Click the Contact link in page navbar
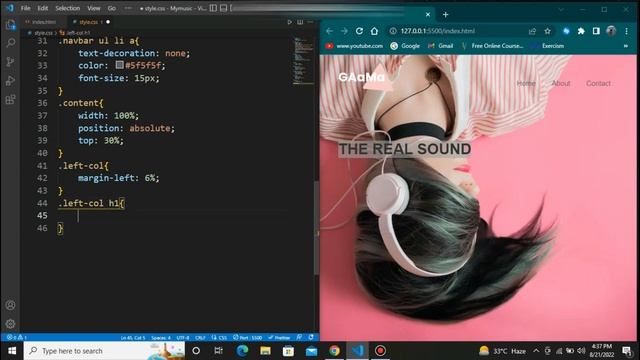This screenshot has width=640, height=360. [x=598, y=83]
